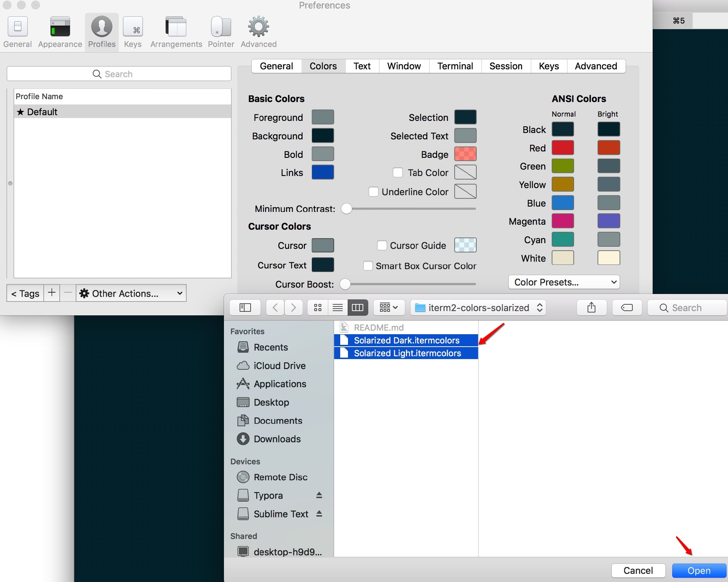
Task: Toggle Smart Box Cursor Color checkbox
Action: (x=368, y=266)
